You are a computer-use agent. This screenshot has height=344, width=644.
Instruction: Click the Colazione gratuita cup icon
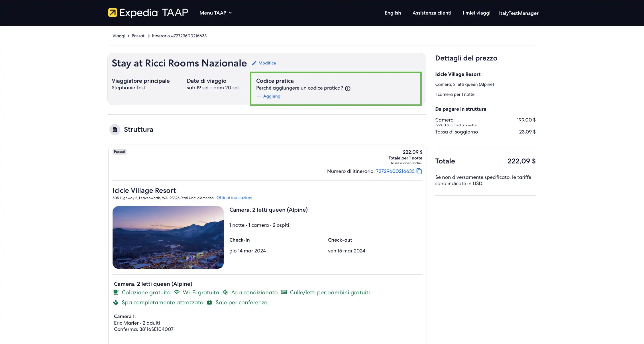[116, 292]
